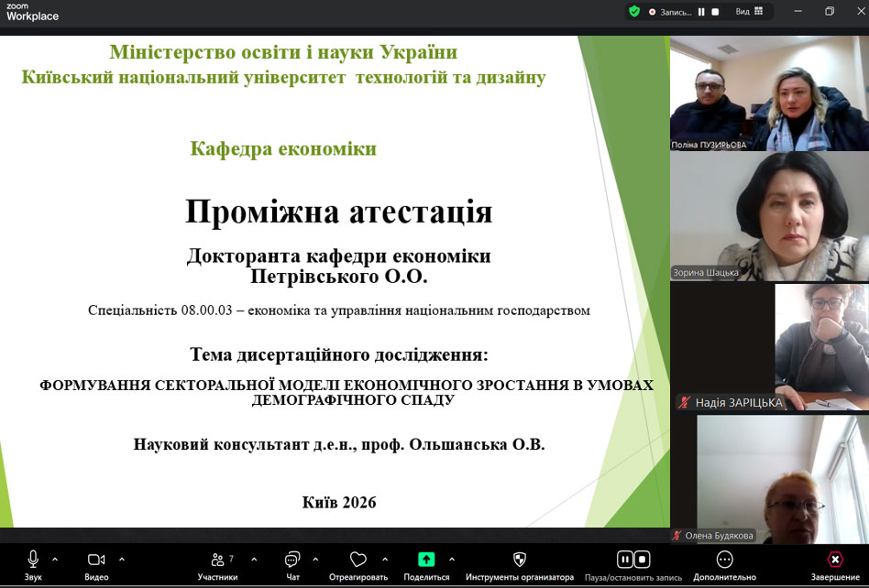
Task: Mute microphone with the Звук button
Action: click(x=33, y=560)
